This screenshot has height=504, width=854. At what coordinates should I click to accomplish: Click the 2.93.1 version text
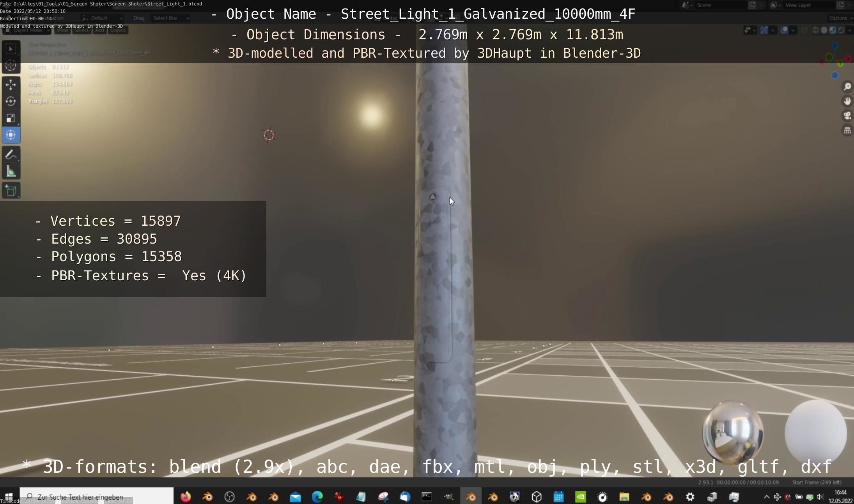705,482
